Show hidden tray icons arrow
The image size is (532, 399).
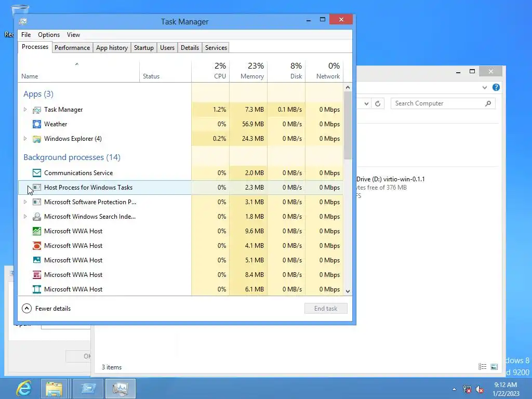[454, 389]
